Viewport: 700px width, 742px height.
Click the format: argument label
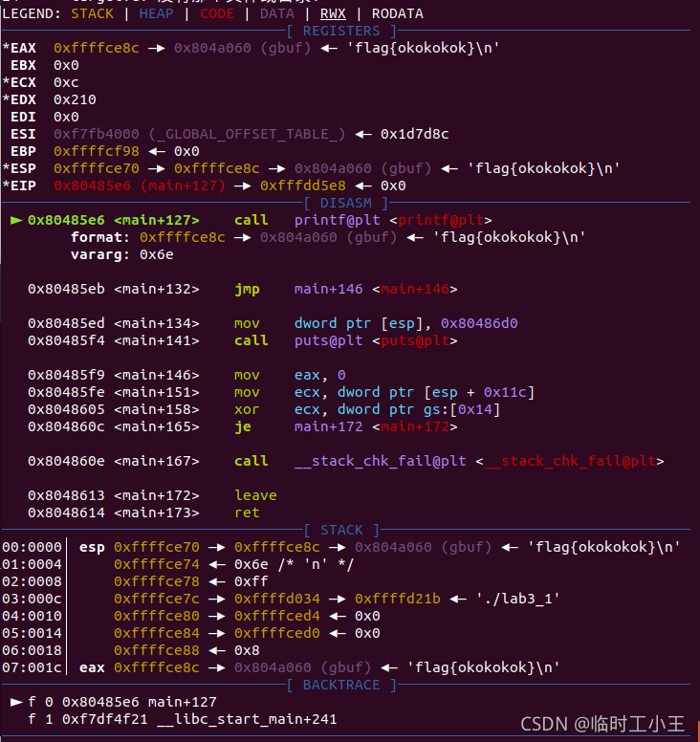[x=100, y=237]
